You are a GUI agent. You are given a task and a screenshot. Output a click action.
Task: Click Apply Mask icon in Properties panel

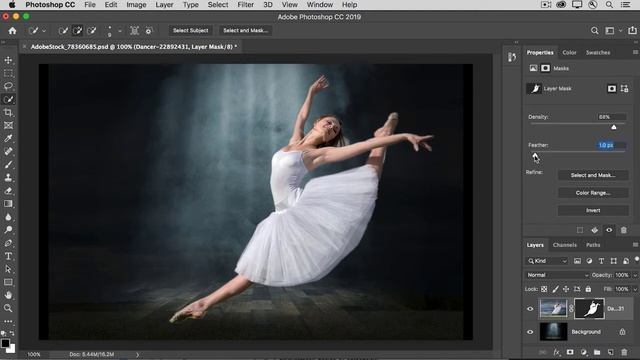(x=595, y=230)
